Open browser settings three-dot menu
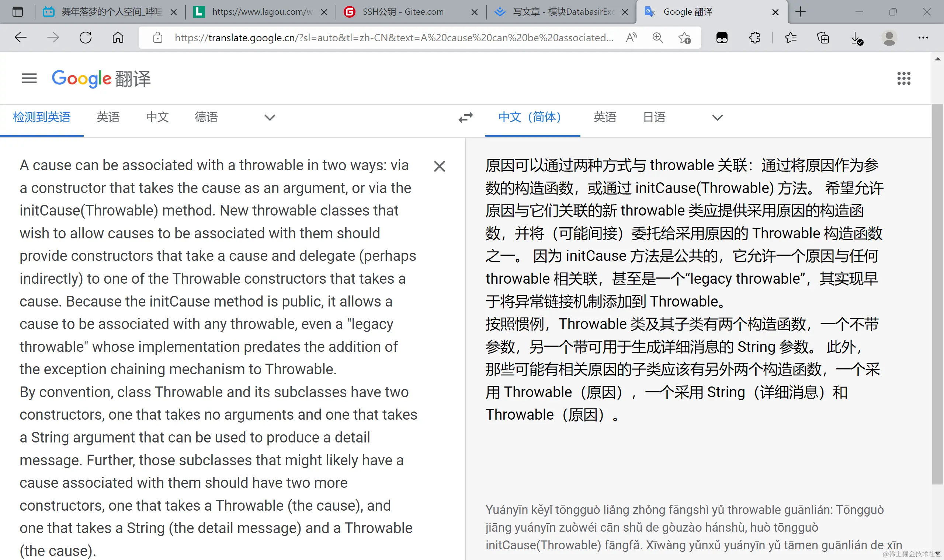This screenshot has height=560, width=944. tap(923, 38)
